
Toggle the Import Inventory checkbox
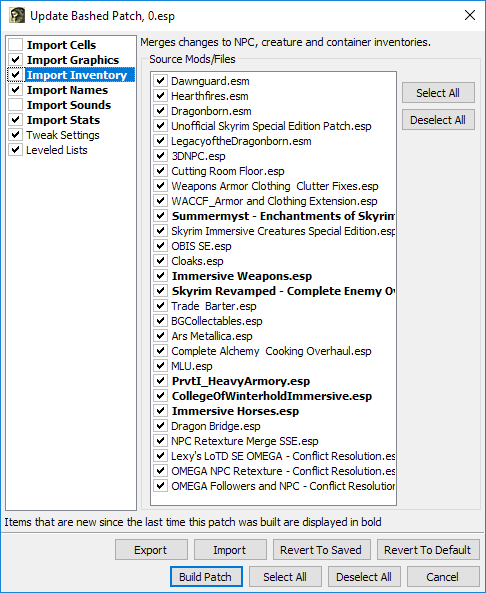(x=16, y=75)
